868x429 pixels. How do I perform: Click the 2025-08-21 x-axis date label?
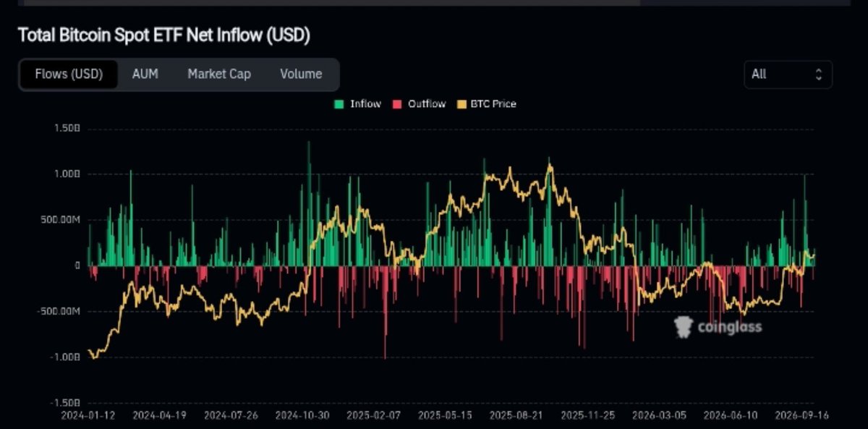pyautogui.click(x=514, y=416)
